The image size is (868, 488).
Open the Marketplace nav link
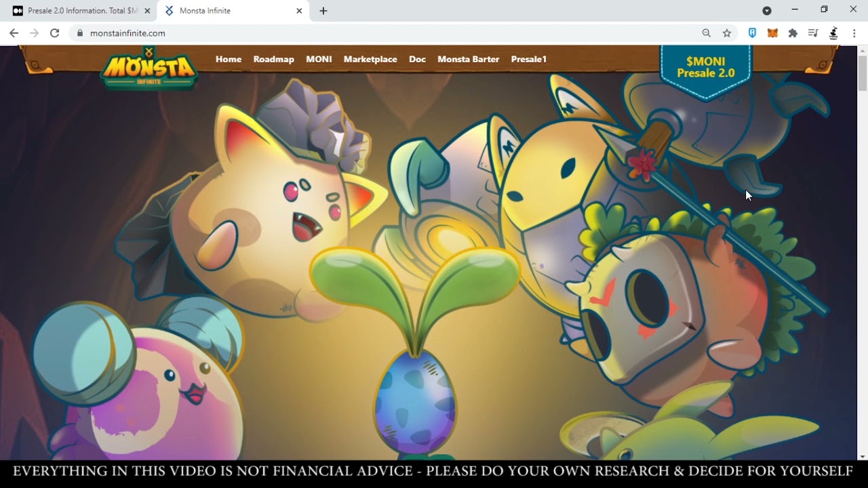point(370,59)
